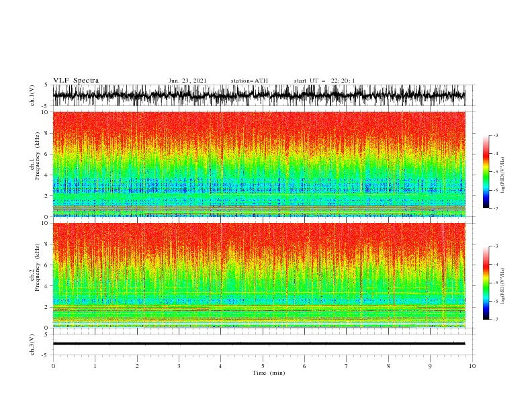This screenshot has width=532, height=411.
Task: Click the ch.3 flat waveform trace
Action: [x=259, y=344]
